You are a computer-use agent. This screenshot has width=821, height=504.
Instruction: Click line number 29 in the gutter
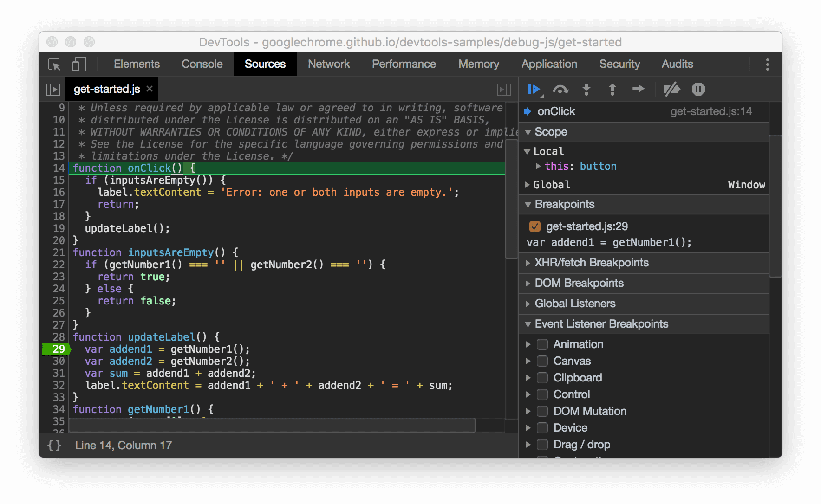pyautogui.click(x=57, y=349)
